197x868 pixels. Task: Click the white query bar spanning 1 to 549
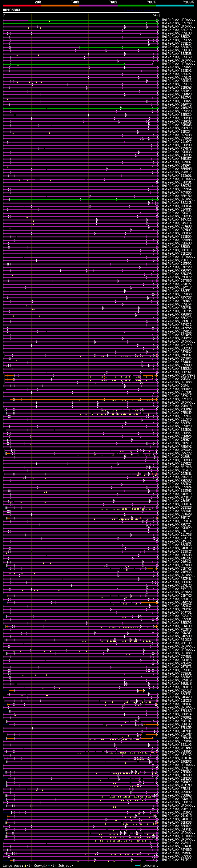(81, 13)
